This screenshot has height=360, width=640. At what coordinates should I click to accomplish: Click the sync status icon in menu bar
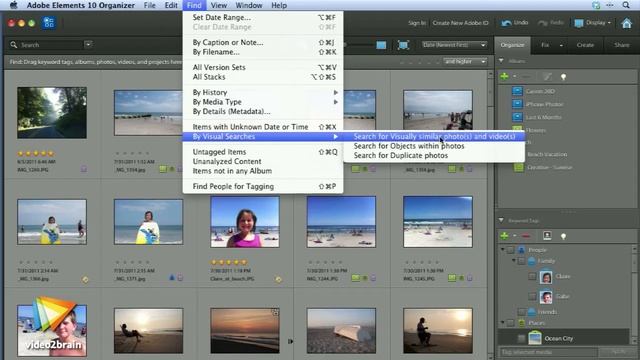click(596, 5)
